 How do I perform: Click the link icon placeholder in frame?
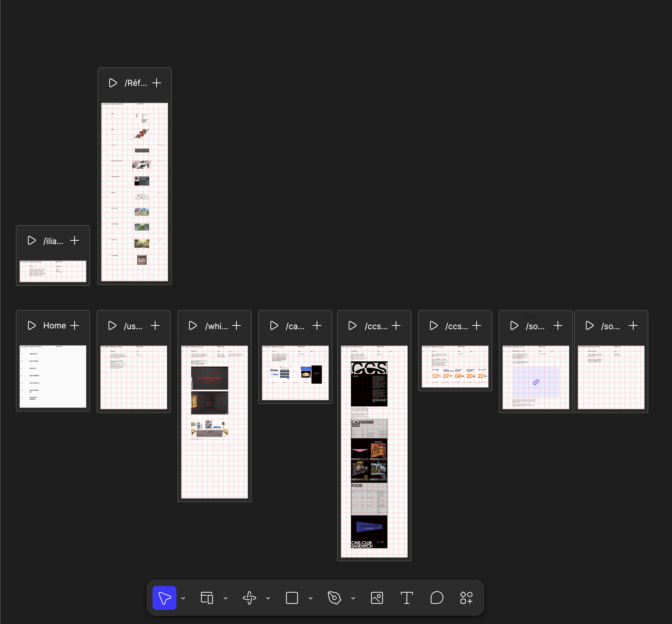click(536, 382)
